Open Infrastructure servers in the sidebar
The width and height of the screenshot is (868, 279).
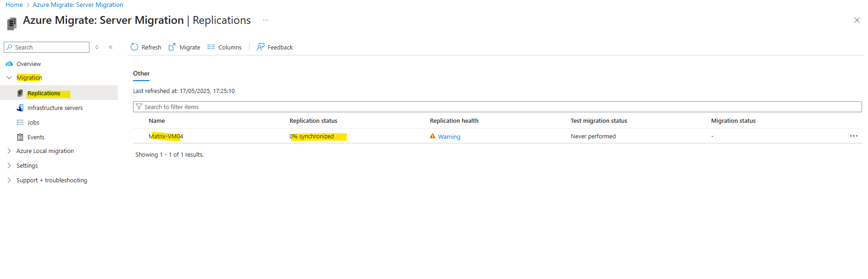55,108
